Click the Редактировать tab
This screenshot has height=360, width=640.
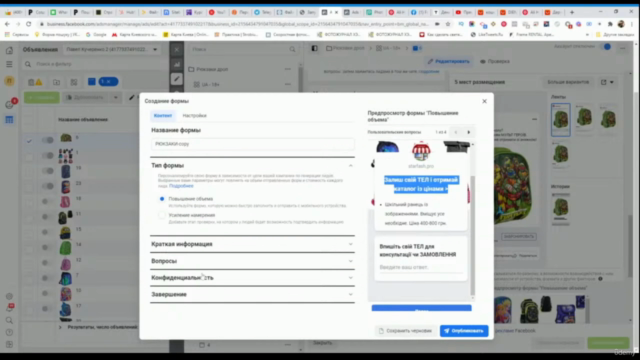click(x=448, y=62)
